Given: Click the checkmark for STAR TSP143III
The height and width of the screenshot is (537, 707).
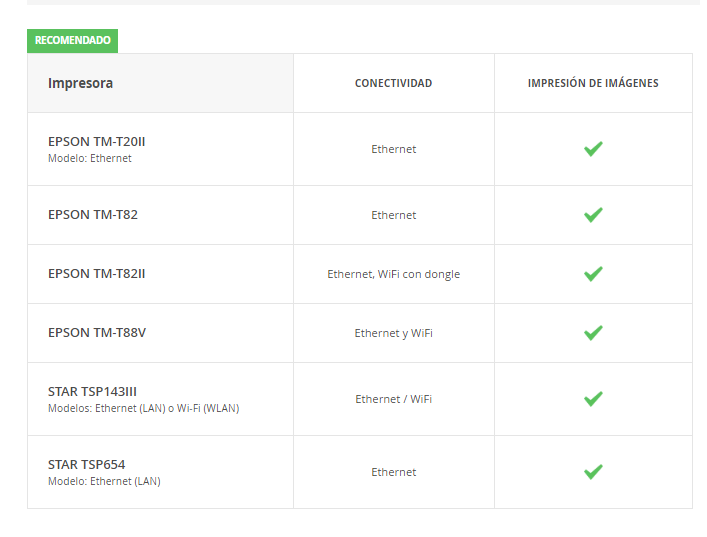Looking at the screenshot, I should (593, 399).
